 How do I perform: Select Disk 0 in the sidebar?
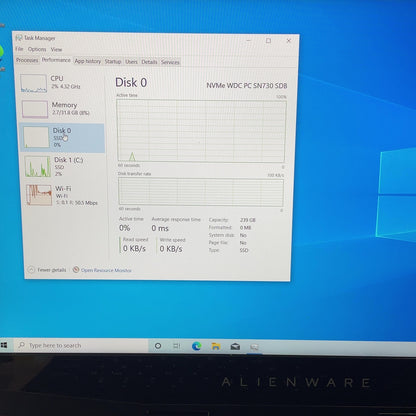[x=63, y=138]
